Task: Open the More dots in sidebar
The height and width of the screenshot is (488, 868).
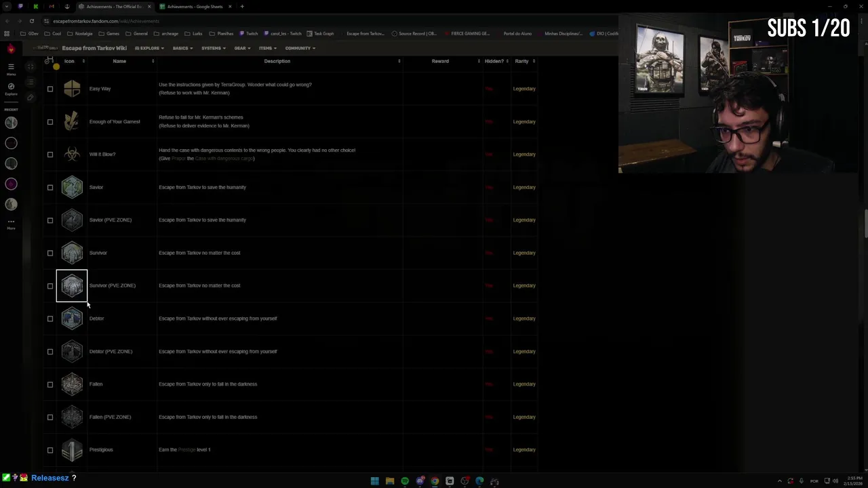Action: coord(11,223)
